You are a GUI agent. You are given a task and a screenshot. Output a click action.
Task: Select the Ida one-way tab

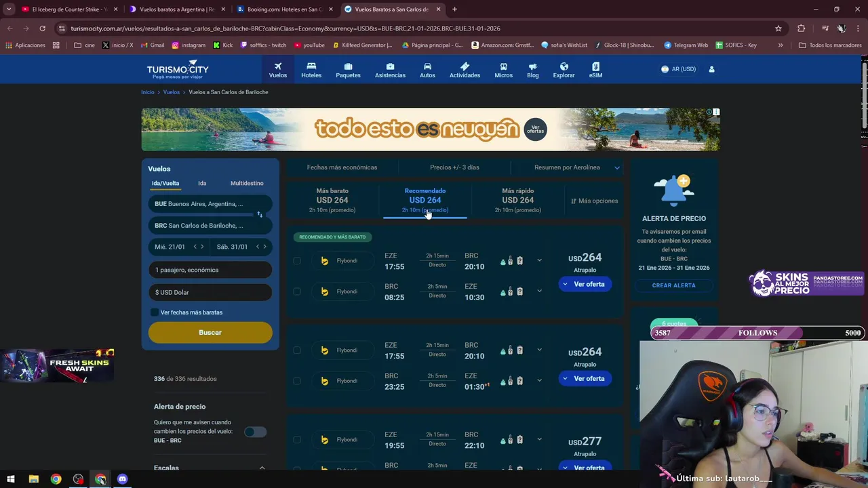click(202, 184)
